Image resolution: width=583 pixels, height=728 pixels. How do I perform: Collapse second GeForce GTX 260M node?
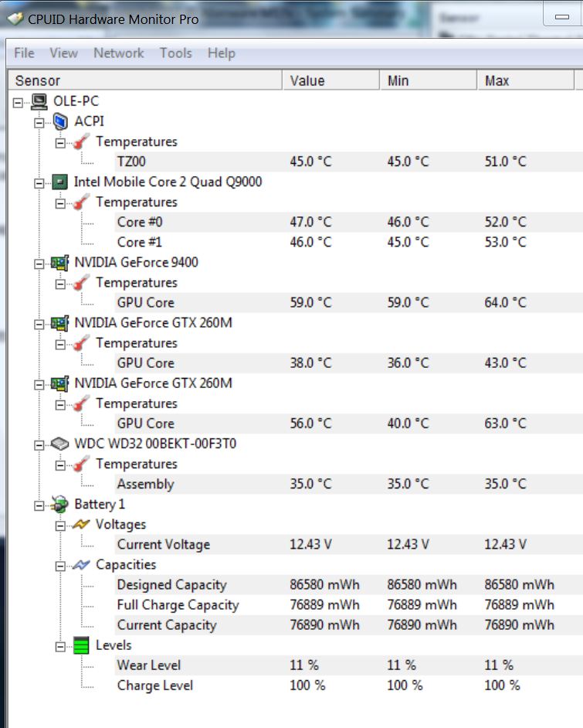(39, 385)
